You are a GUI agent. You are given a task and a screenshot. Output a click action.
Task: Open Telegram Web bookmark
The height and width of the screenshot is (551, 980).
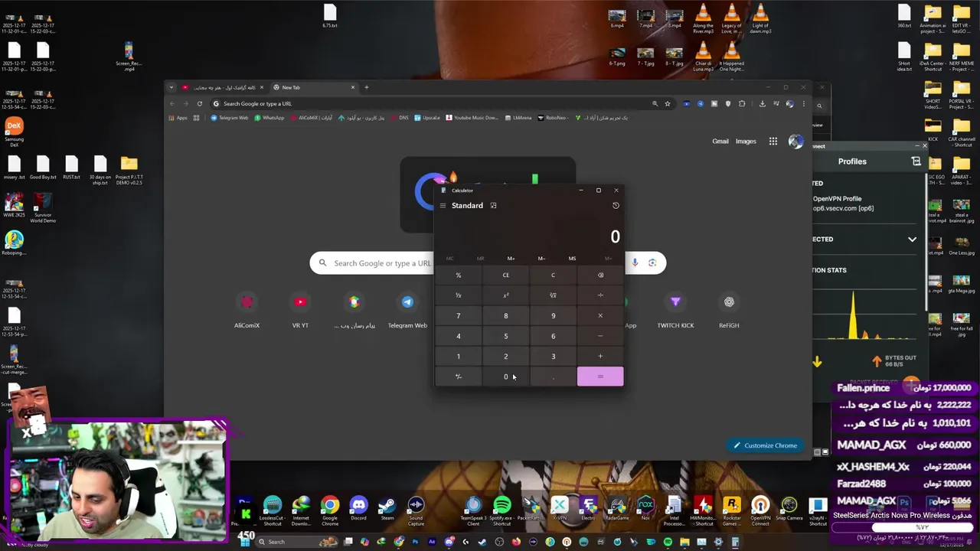click(x=230, y=118)
